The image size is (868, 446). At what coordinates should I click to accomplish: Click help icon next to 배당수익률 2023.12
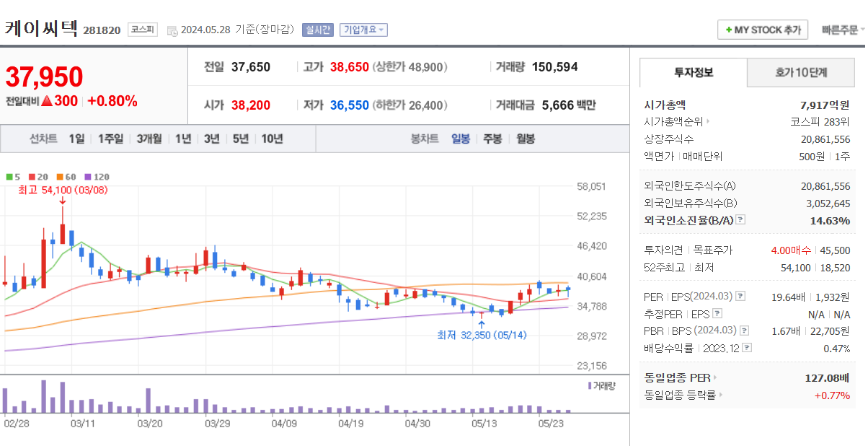tap(745, 348)
